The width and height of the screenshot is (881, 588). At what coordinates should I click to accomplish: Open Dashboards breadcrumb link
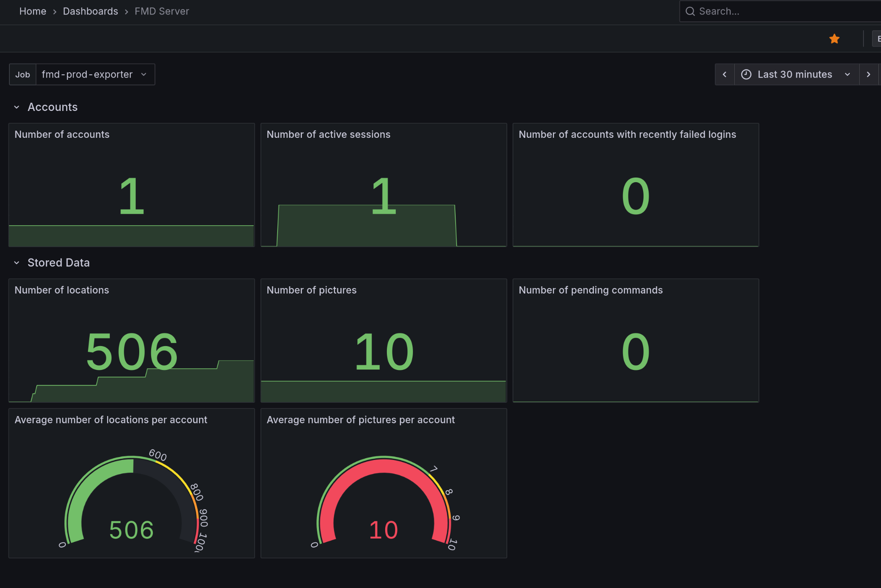tap(91, 12)
